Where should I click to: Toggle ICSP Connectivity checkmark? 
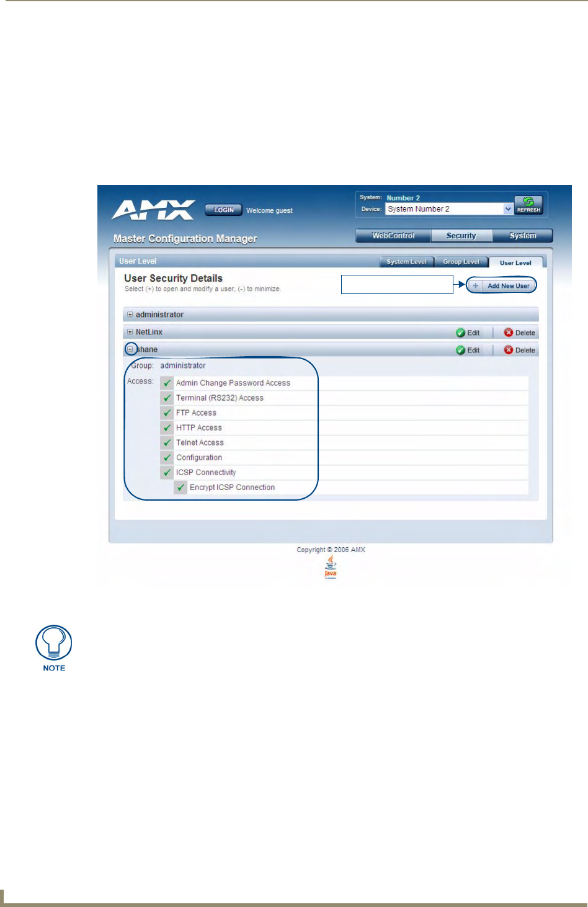coord(167,472)
